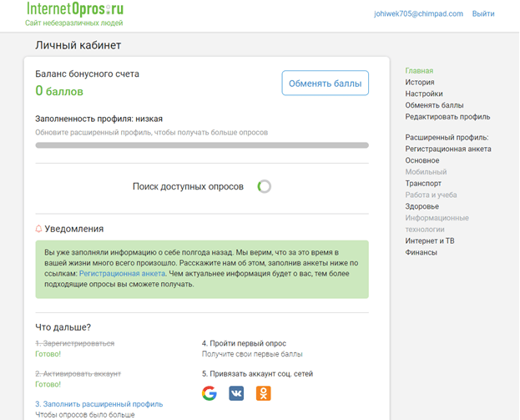The height and width of the screenshot is (420, 520).
Task: Open the История sidebar item
Action: click(x=420, y=82)
